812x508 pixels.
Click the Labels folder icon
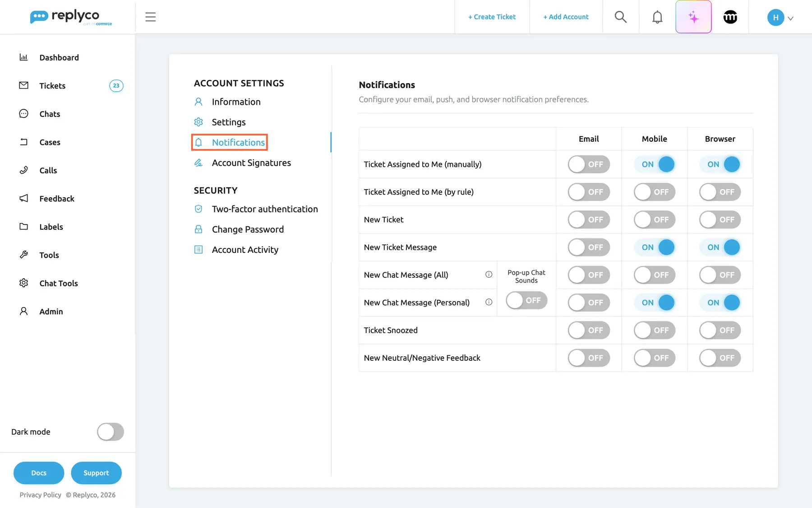(x=23, y=226)
